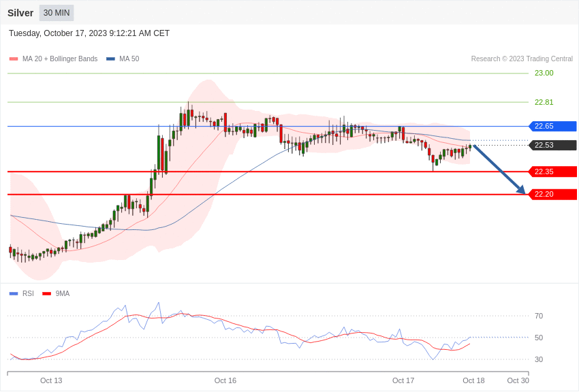Screen dimensions: 579x392
Task: Click the blue MA 50 legend swatch
Action: [110, 59]
